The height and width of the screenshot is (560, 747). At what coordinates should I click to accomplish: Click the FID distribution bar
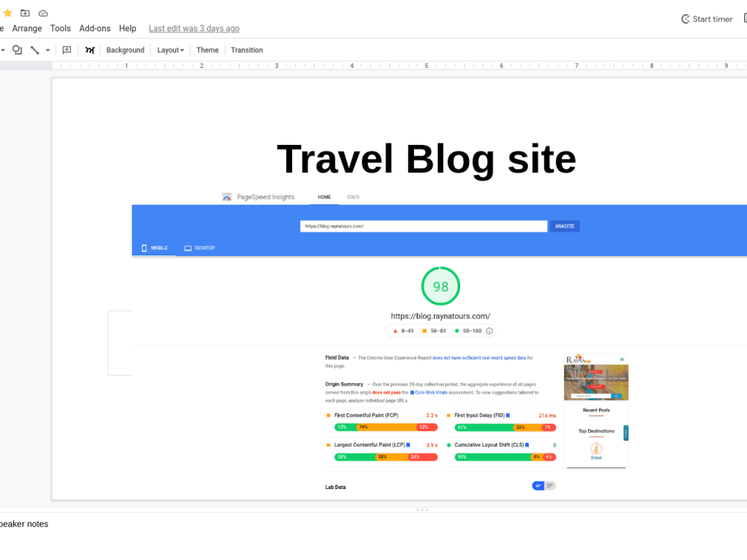[x=506, y=427]
